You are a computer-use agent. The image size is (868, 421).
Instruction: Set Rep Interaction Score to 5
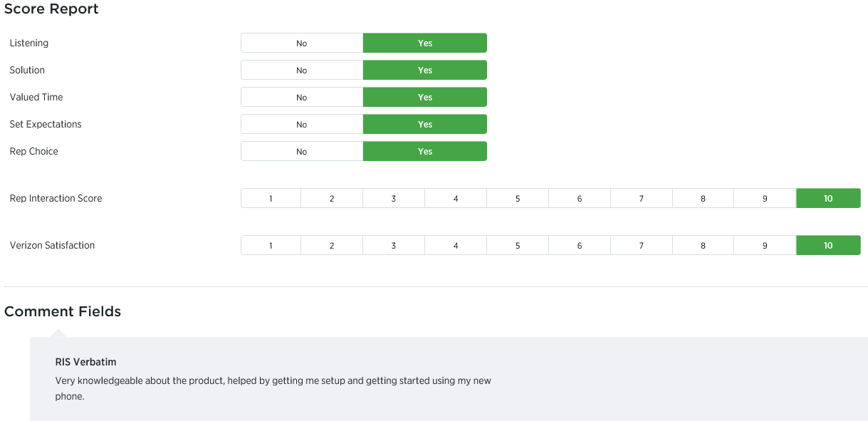click(x=518, y=199)
